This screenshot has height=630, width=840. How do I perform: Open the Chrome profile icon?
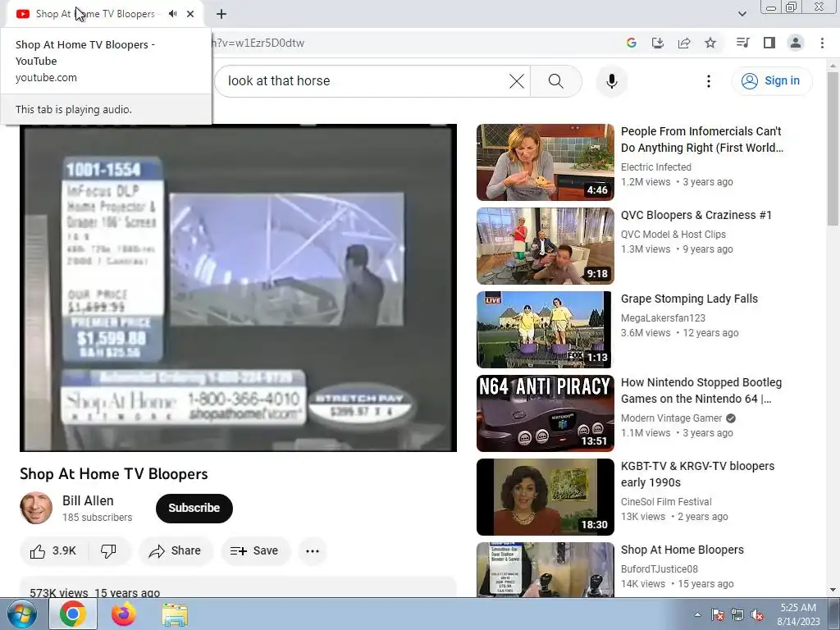point(796,43)
